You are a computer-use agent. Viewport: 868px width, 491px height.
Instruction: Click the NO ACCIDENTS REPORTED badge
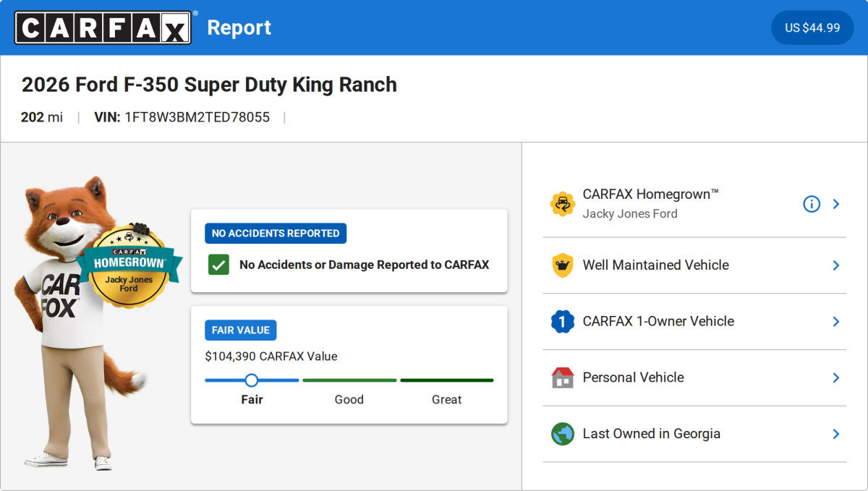point(276,233)
